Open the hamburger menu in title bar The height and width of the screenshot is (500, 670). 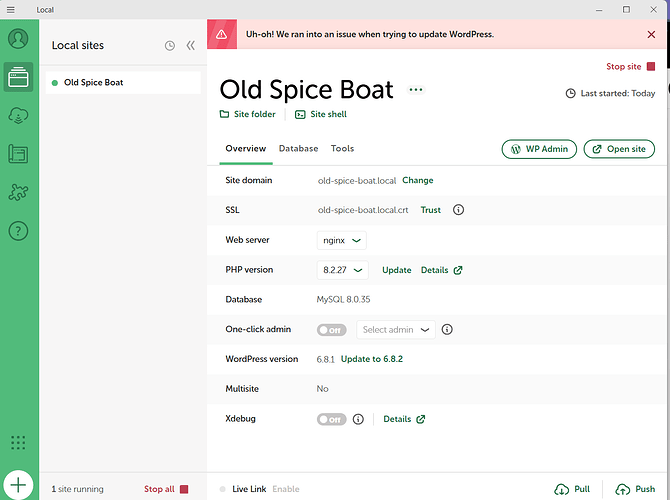pos(11,9)
